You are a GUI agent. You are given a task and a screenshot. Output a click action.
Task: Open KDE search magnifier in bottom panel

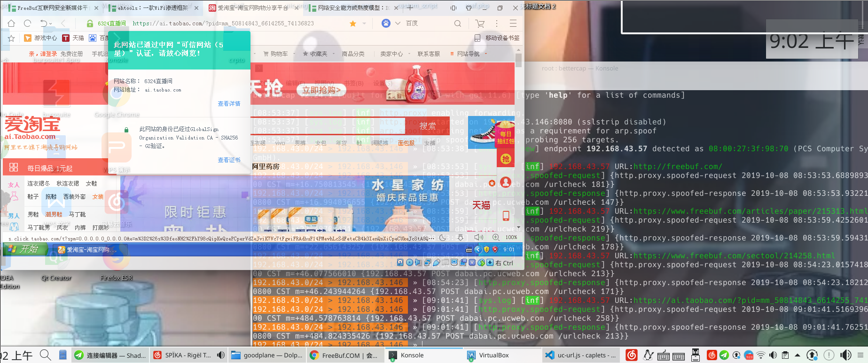pyautogui.click(x=46, y=355)
